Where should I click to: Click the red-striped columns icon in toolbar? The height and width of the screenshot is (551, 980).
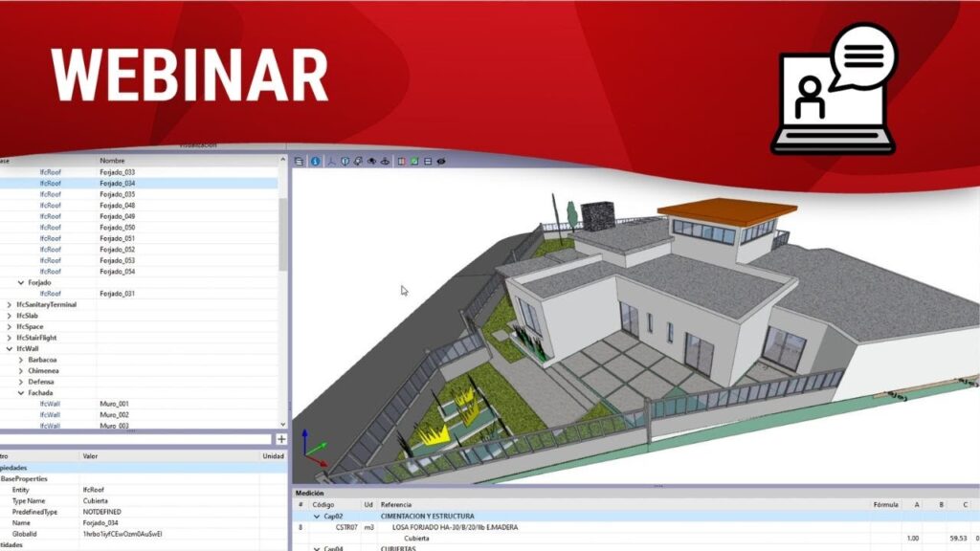pos(401,162)
